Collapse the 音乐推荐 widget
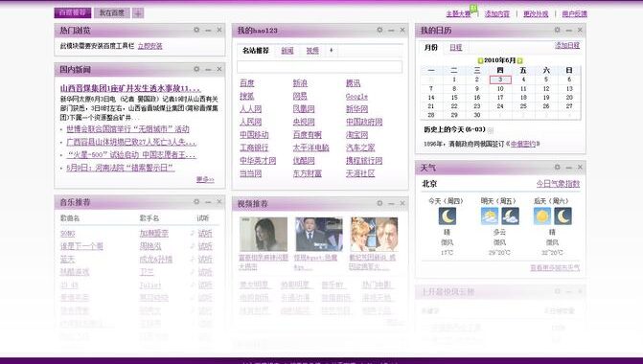643x364 pixels. (x=208, y=202)
